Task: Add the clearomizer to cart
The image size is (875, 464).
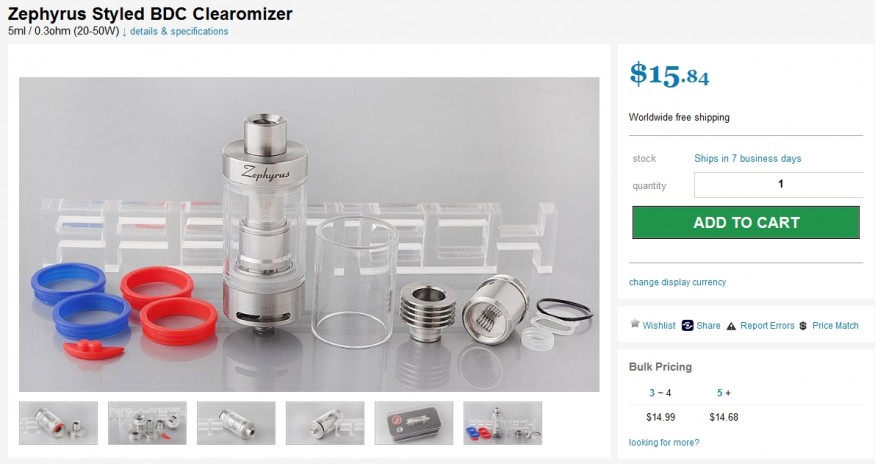Action: pyautogui.click(x=746, y=222)
